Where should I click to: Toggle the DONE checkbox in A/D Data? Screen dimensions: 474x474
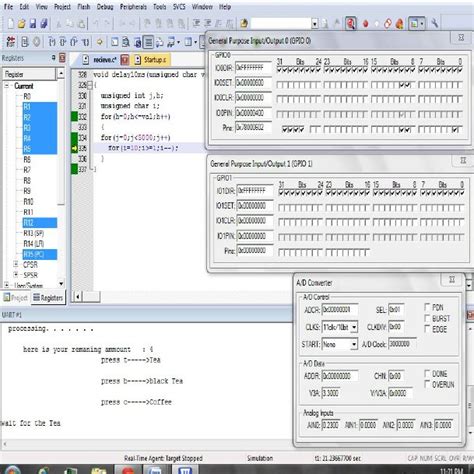pos(427,373)
